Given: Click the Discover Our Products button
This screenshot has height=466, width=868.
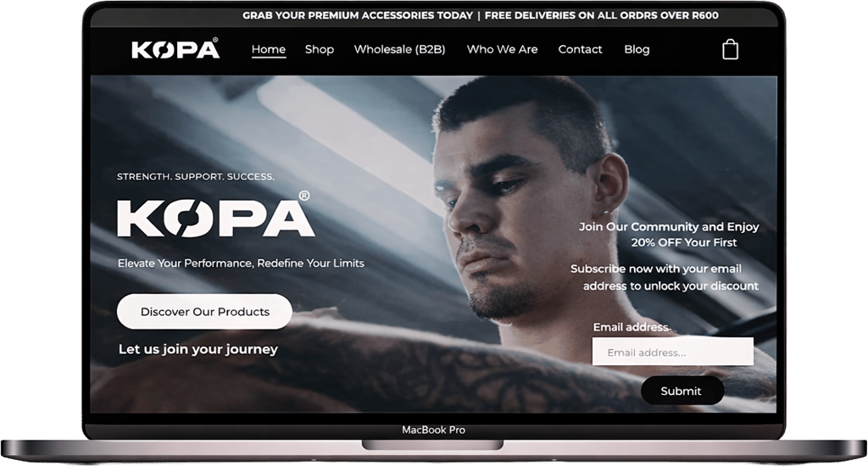Looking at the screenshot, I should (204, 312).
